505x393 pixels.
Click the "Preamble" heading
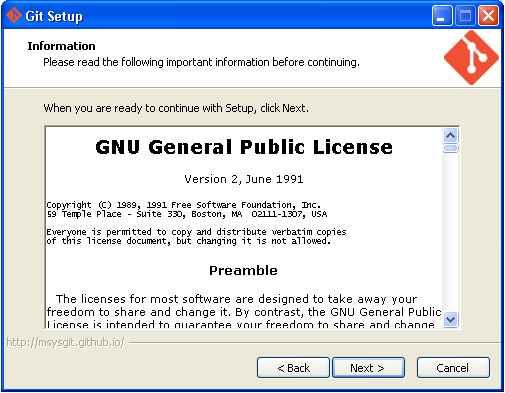[x=243, y=270]
